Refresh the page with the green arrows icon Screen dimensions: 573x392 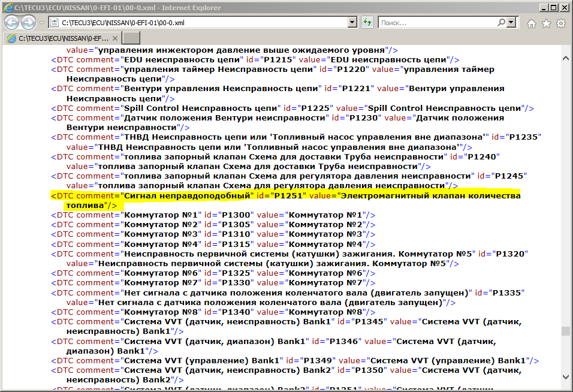tap(367, 23)
